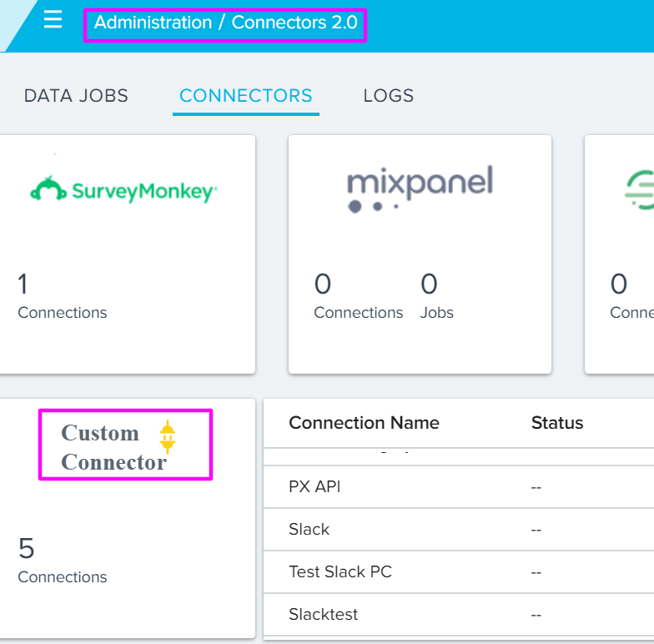Viewport: 654px width, 644px height.
Task: Click the Administration / Connectors 2.0 breadcrumb
Action: (225, 23)
